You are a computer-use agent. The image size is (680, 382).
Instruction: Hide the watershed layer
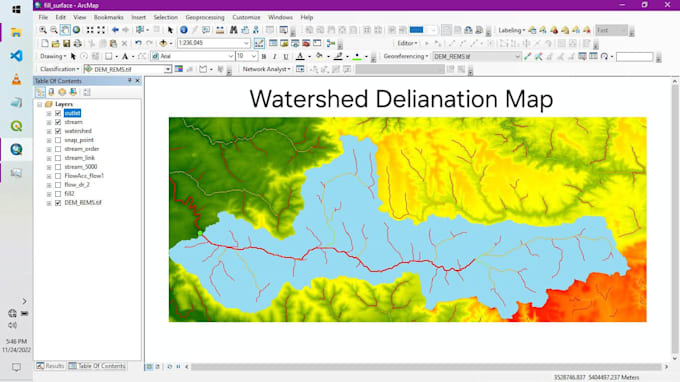(58, 131)
